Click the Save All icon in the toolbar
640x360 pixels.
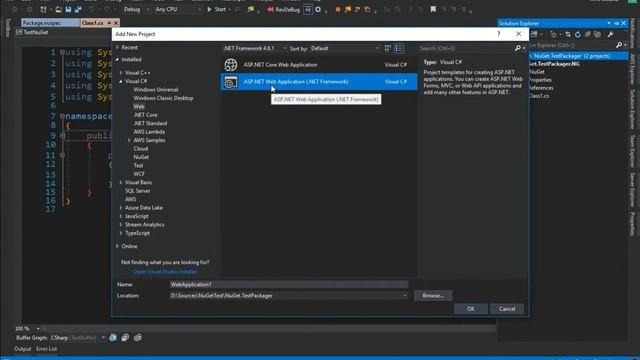coord(78,9)
